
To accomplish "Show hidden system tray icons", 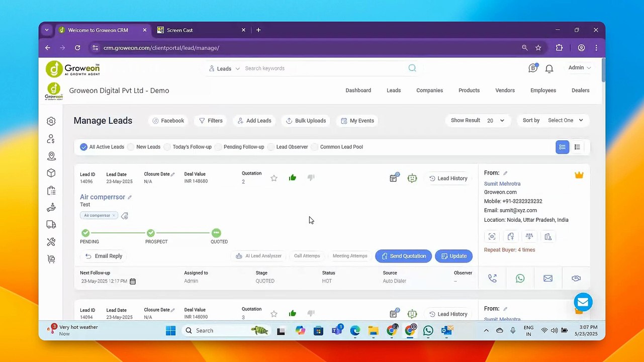I will (x=486, y=330).
